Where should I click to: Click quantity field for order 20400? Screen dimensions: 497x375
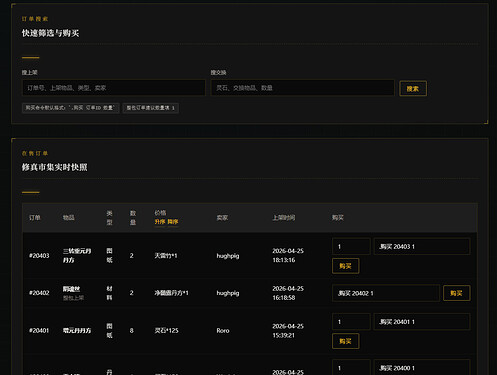351,368
